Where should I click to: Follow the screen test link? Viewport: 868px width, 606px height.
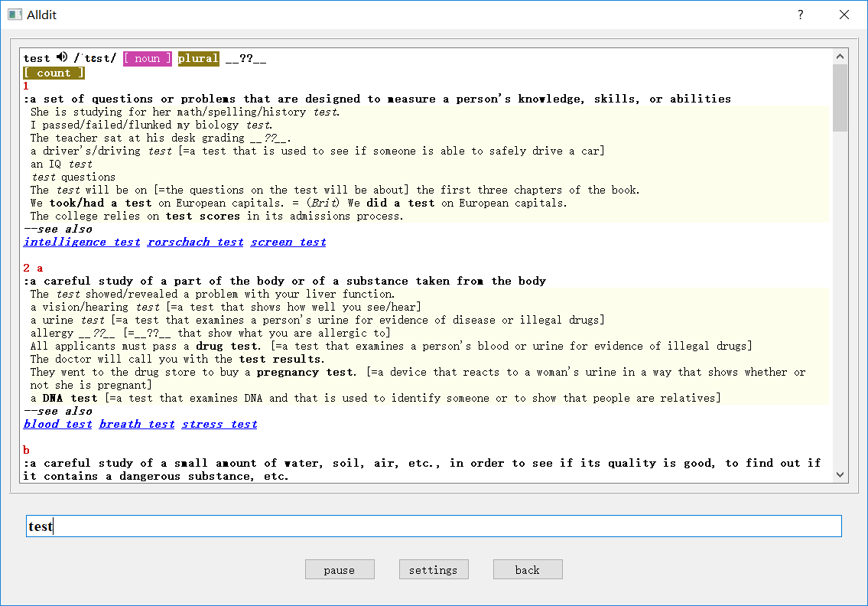click(288, 242)
